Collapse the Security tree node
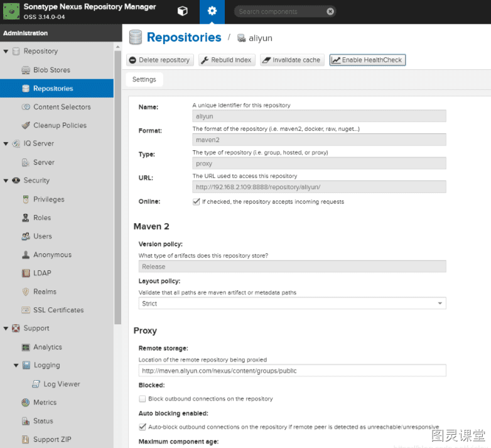This screenshot has height=448, width=491. pos(6,180)
